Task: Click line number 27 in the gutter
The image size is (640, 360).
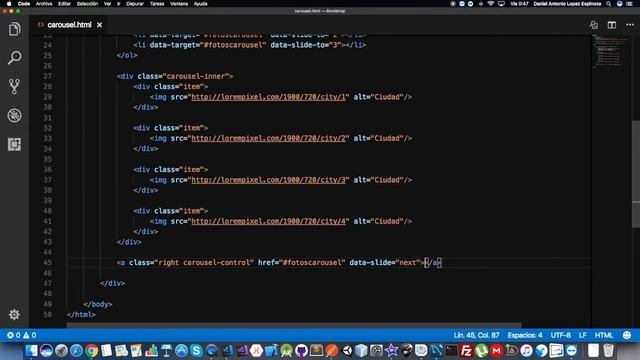Action: 47,76
